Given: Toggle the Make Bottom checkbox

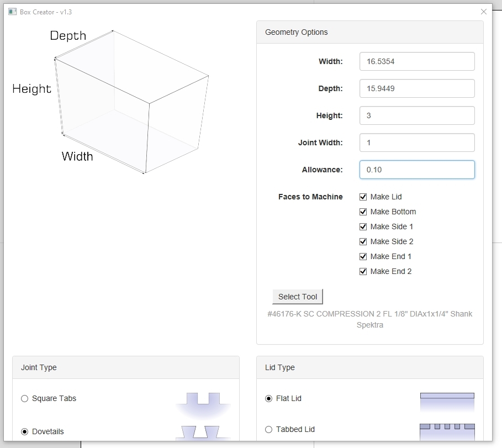Looking at the screenshot, I should pyautogui.click(x=363, y=212).
